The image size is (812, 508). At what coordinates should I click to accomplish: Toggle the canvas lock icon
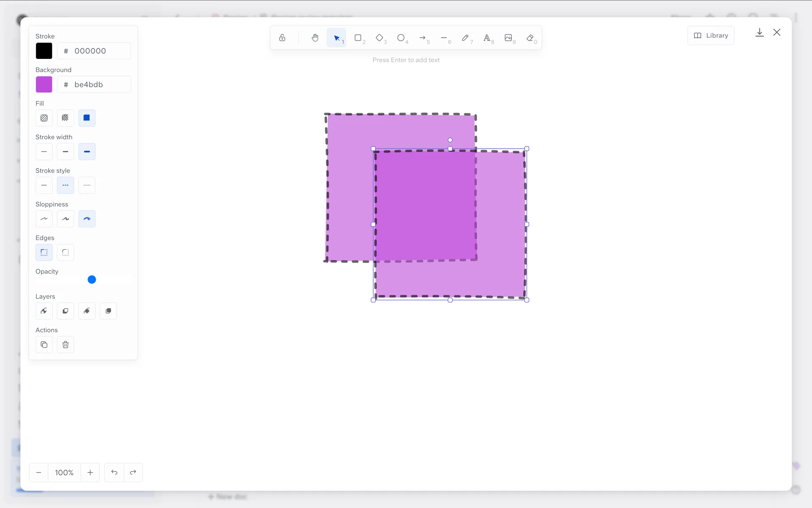pyautogui.click(x=282, y=38)
